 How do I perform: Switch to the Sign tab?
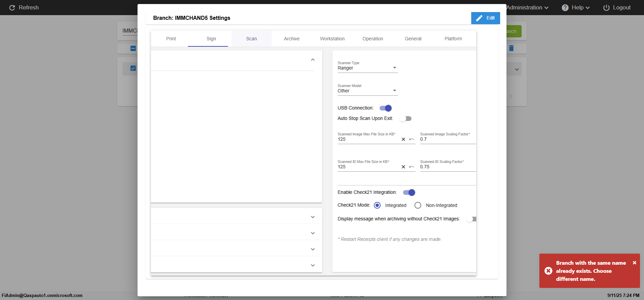(x=211, y=39)
